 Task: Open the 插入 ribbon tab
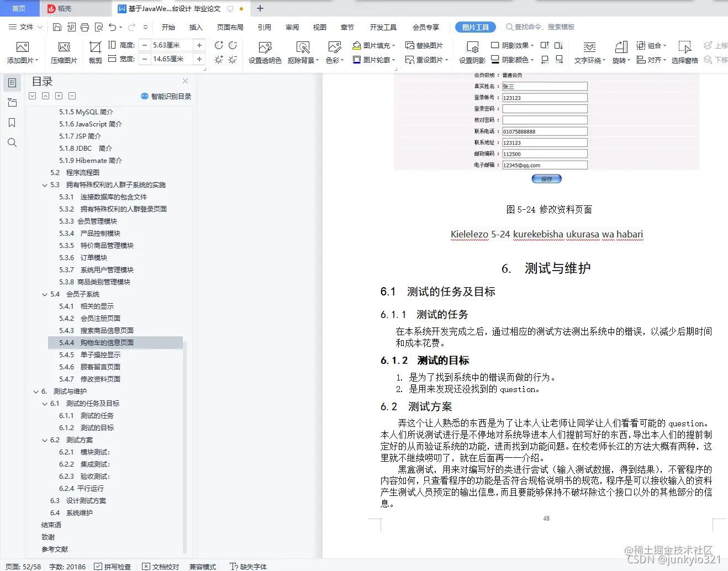pos(196,27)
